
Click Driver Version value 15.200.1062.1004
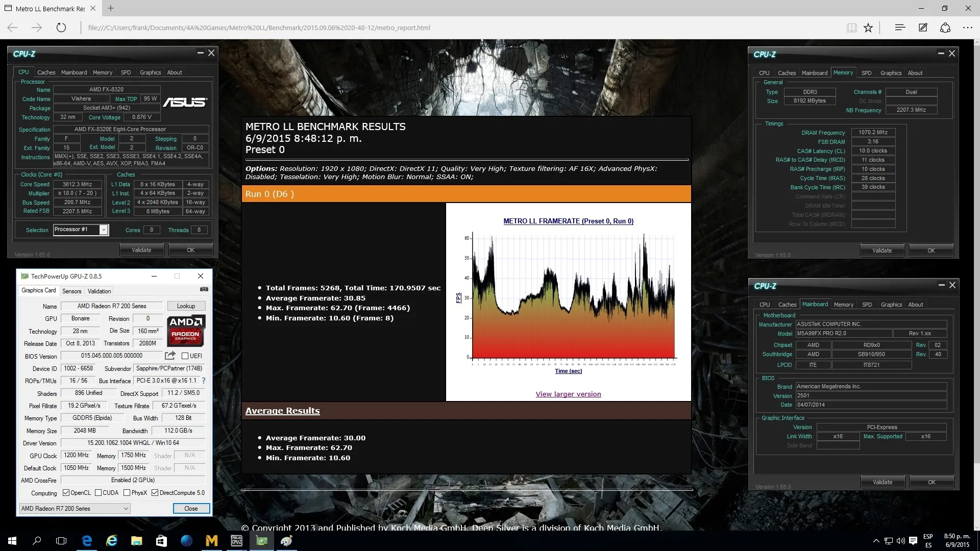tap(133, 443)
